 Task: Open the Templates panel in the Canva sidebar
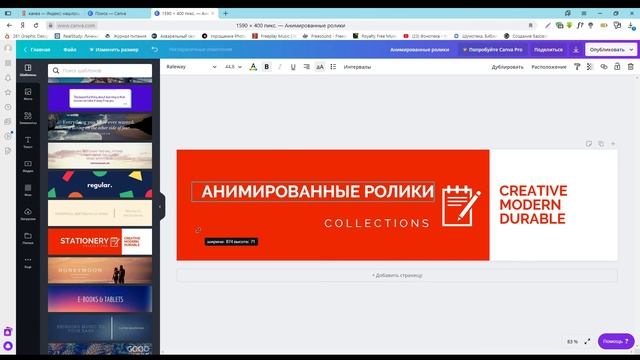[28, 70]
